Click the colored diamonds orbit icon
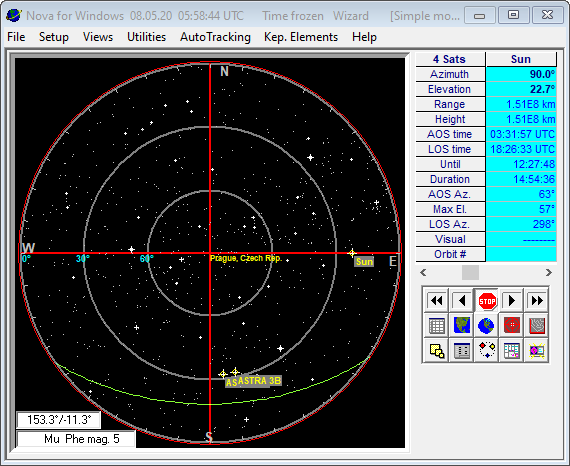The image size is (570, 466). 487,351
